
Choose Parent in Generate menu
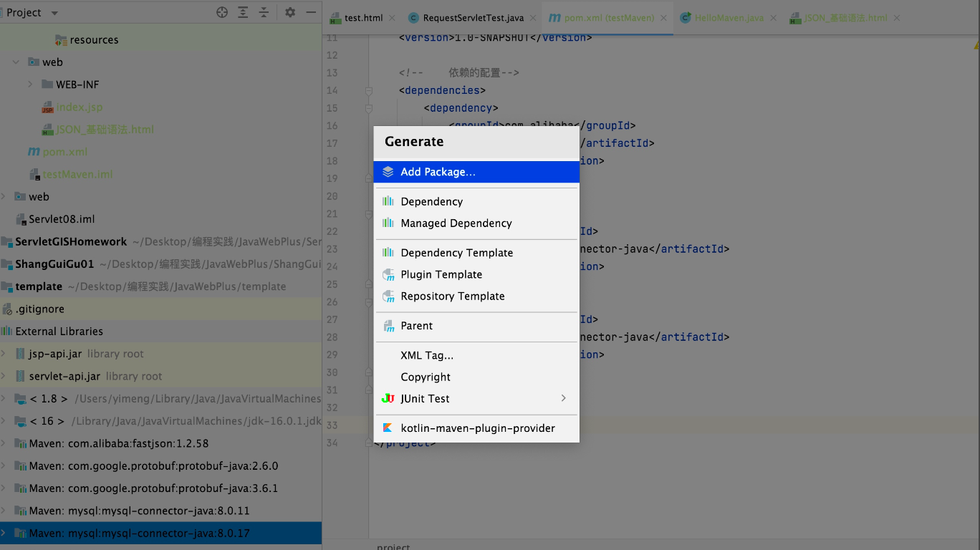click(x=476, y=325)
